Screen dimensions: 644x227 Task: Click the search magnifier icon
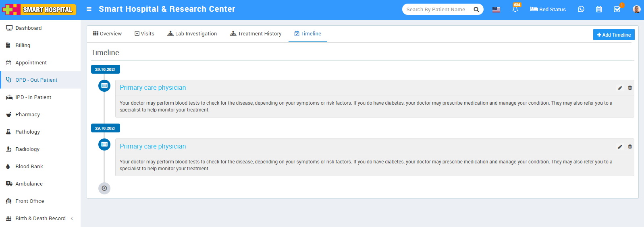click(476, 9)
